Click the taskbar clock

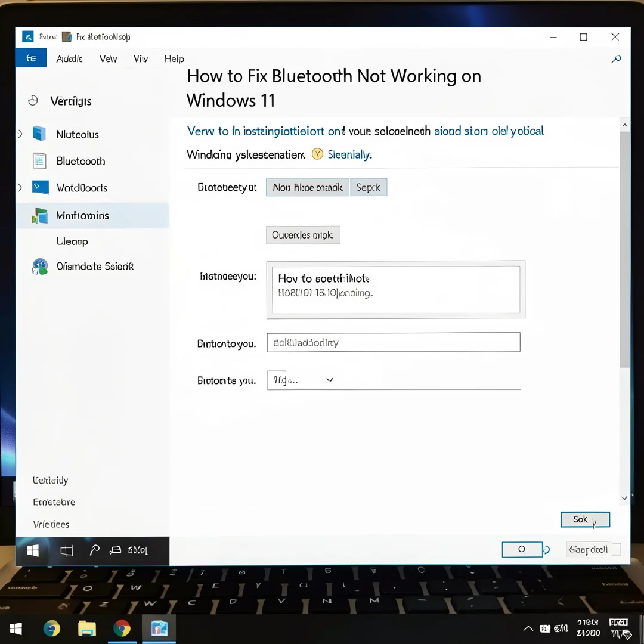coord(588,627)
